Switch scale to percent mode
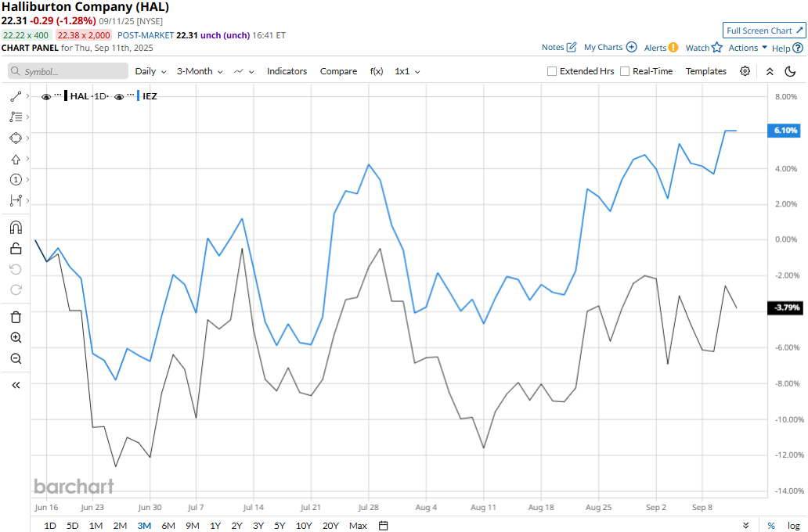The width and height of the screenshot is (808, 532). point(771,525)
